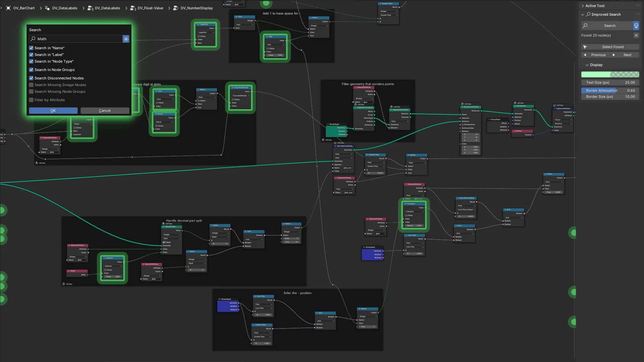Screen dimensions: 644x362
Task: Click the cursor icon on the Select Found button
Action: click(x=586, y=47)
